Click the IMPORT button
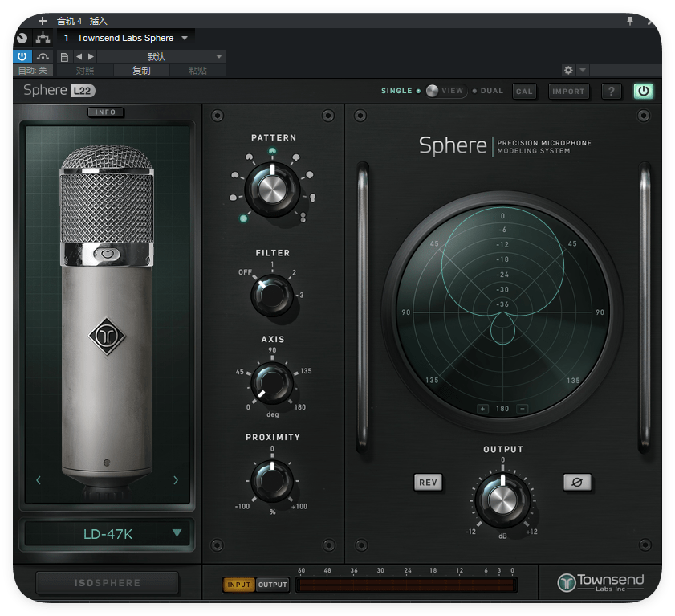 click(568, 92)
